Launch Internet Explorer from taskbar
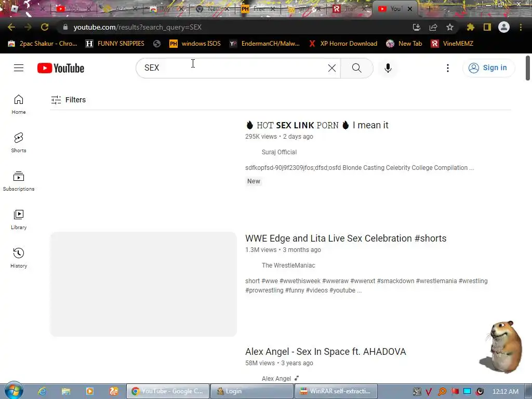 (42, 391)
